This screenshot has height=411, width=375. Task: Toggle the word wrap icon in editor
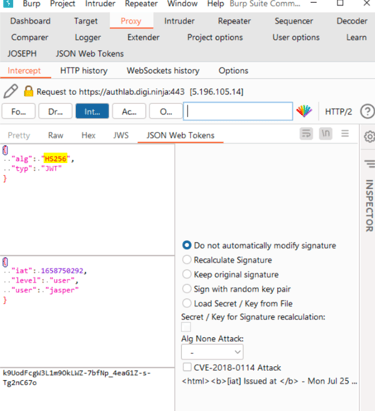(306, 134)
